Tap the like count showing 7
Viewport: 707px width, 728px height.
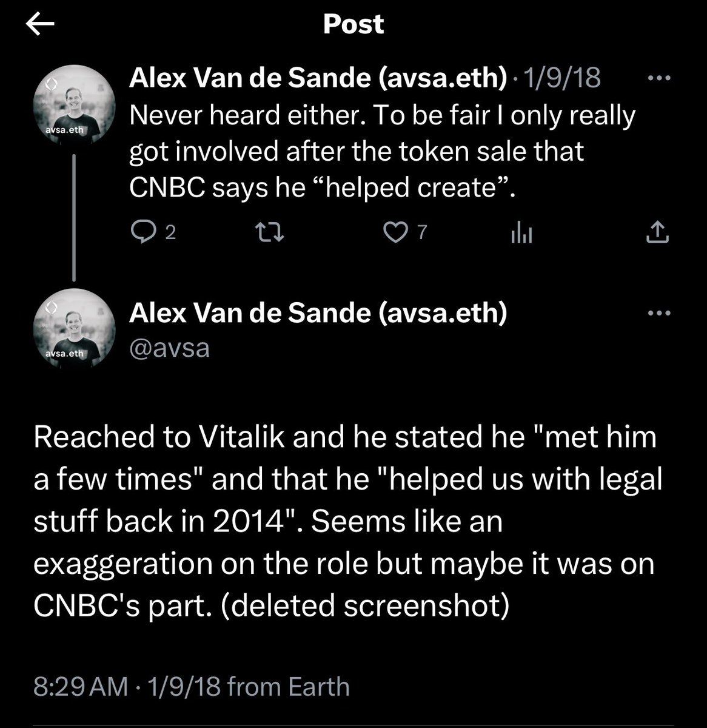tap(423, 232)
